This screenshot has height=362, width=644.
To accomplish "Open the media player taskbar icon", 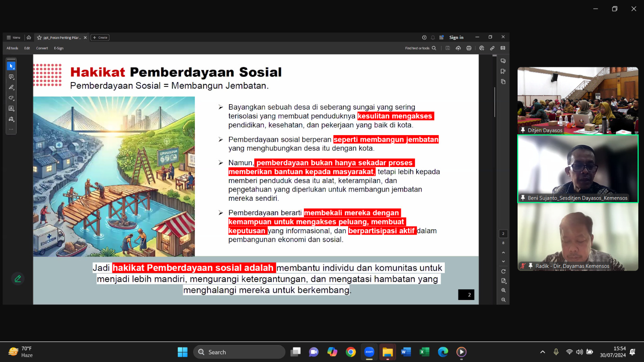I will [x=461, y=352].
